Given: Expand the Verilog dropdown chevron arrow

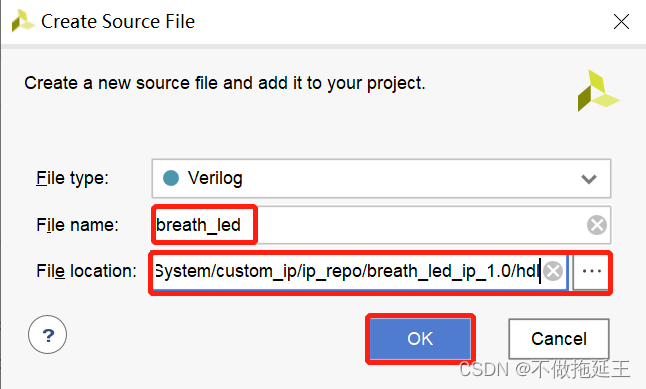Looking at the screenshot, I should (x=589, y=179).
